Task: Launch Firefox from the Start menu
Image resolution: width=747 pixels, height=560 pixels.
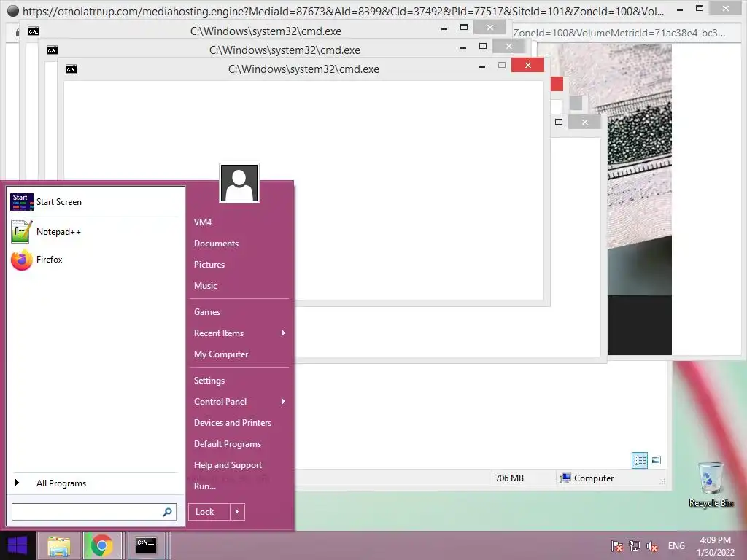Action: coord(94,260)
